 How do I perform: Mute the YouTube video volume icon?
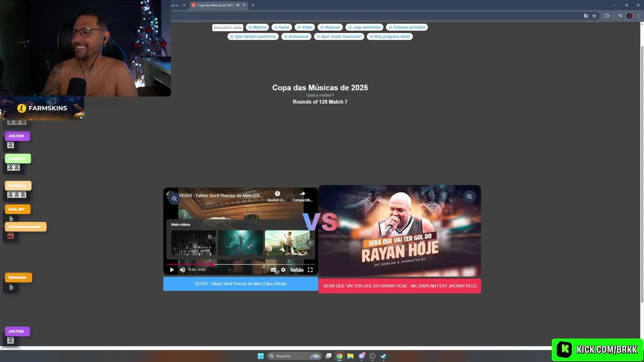[182, 270]
